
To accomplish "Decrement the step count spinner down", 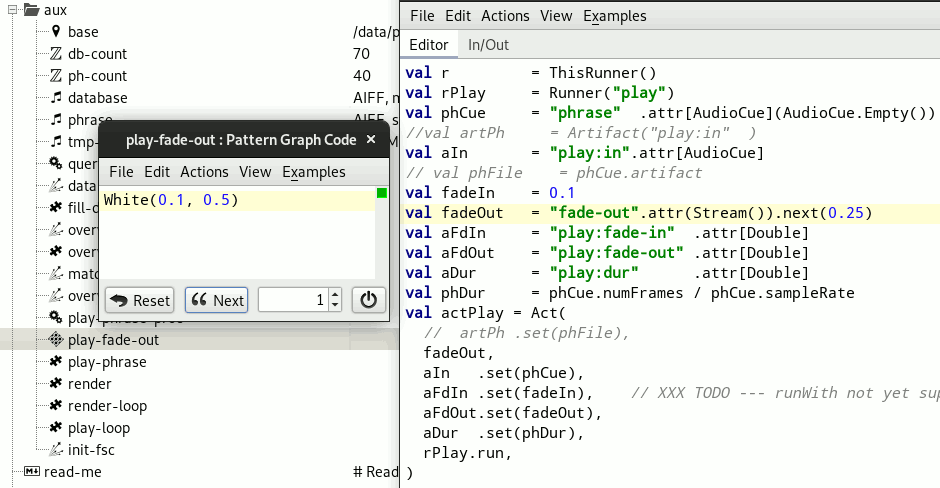I will (335, 306).
